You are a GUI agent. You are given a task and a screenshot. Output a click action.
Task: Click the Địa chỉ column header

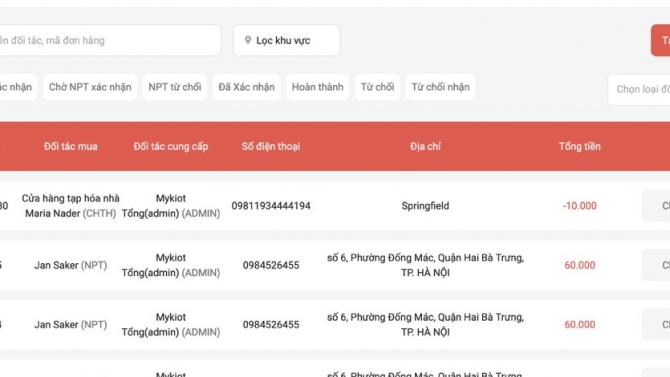[x=425, y=147]
